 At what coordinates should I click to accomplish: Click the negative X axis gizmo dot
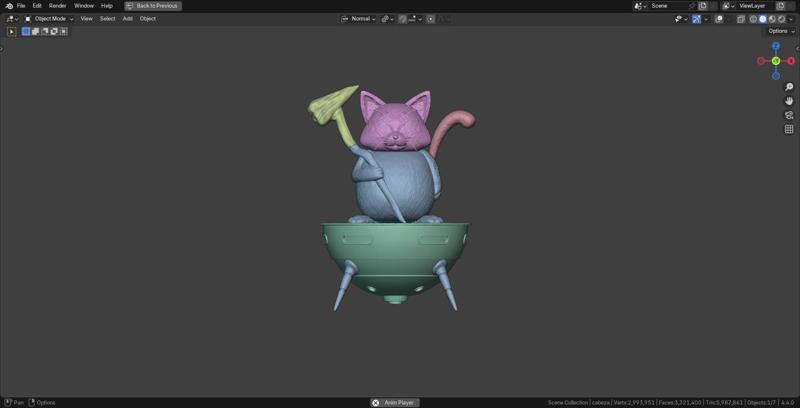761,61
